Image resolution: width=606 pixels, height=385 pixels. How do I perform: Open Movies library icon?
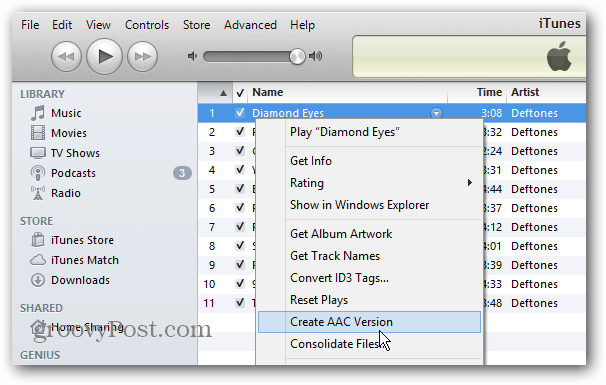38,133
